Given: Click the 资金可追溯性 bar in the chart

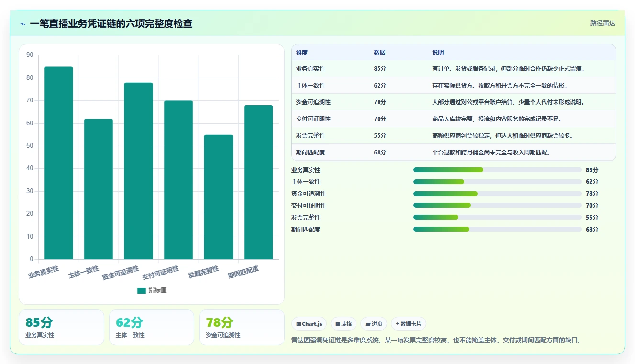Looking at the screenshot, I should click(138, 171).
